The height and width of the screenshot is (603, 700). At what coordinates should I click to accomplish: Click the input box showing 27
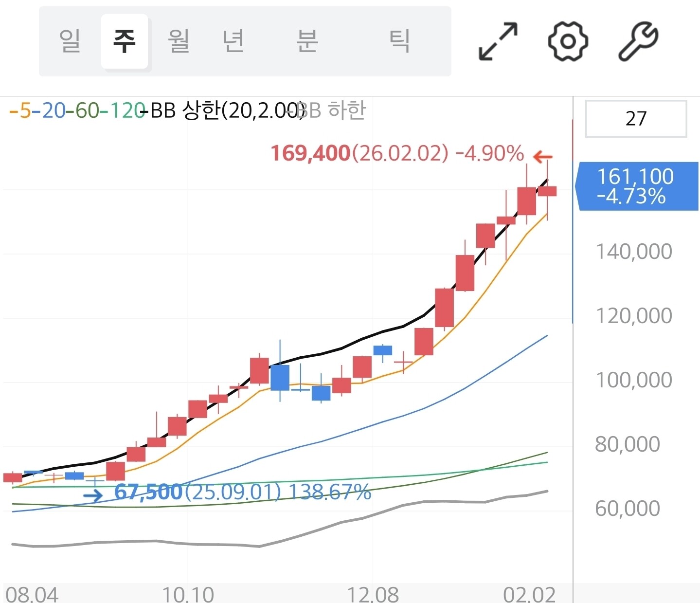(636, 119)
